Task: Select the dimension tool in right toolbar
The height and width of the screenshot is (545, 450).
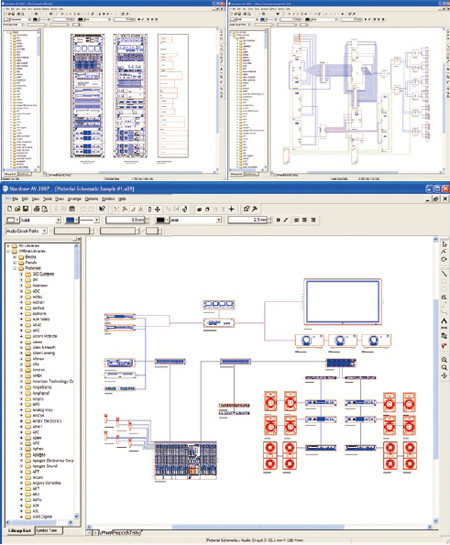Action: coord(444,328)
